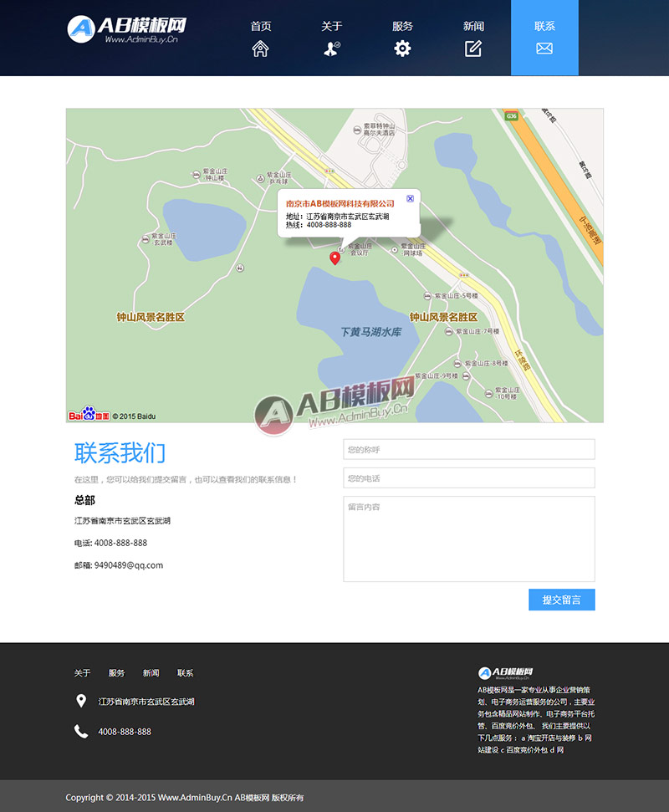This screenshot has width=669, height=812.
Task: Click footer link 联系
Action: [186, 672]
